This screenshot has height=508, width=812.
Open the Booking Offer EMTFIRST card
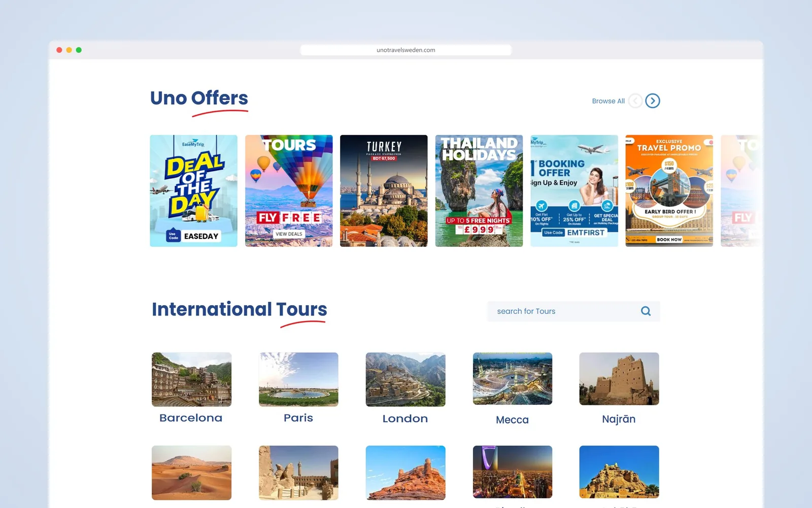574,191
